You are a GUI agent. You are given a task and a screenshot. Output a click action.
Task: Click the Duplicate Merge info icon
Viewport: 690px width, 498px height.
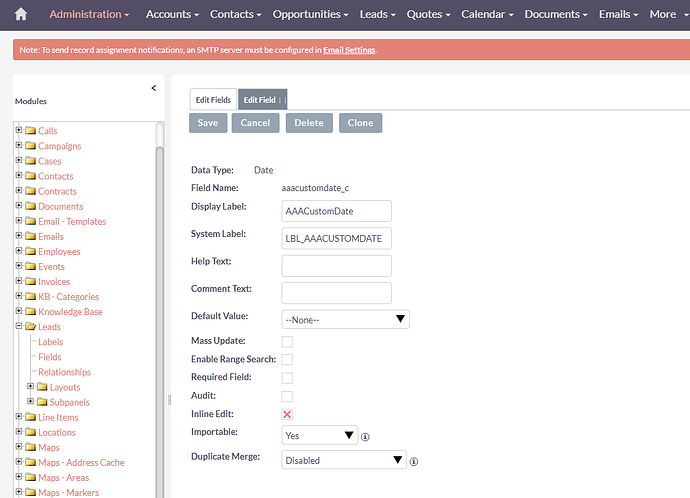pyautogui.click(x=414, y=461)
